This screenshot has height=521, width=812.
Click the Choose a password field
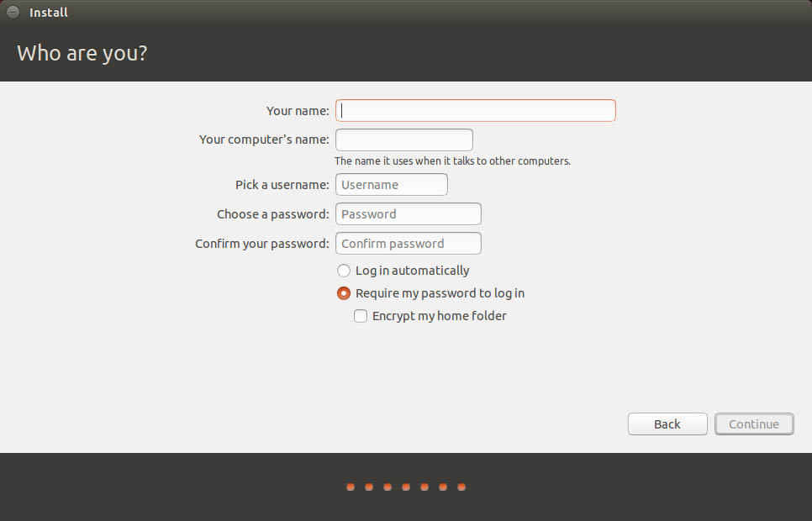[x=409, y=214]
